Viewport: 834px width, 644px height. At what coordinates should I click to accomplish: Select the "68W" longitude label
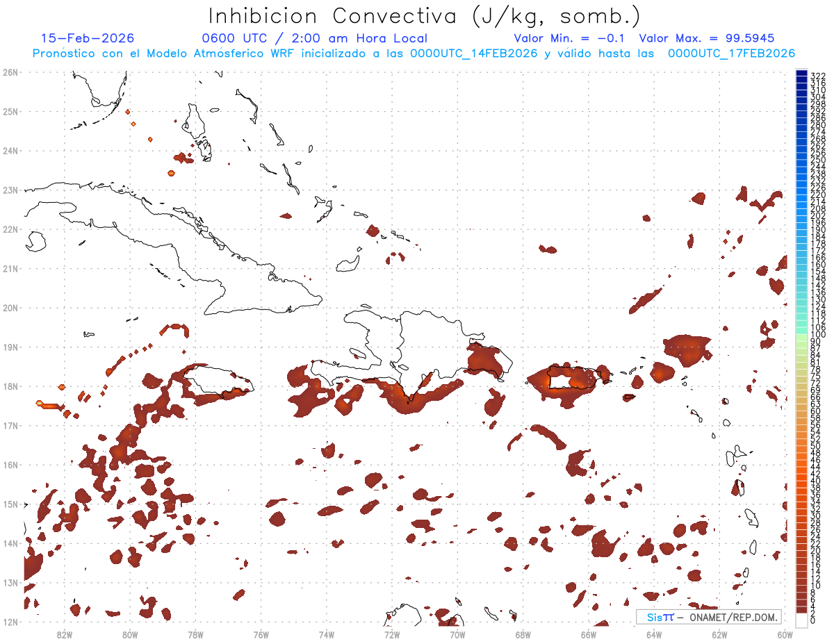click(x=523, y=634)
